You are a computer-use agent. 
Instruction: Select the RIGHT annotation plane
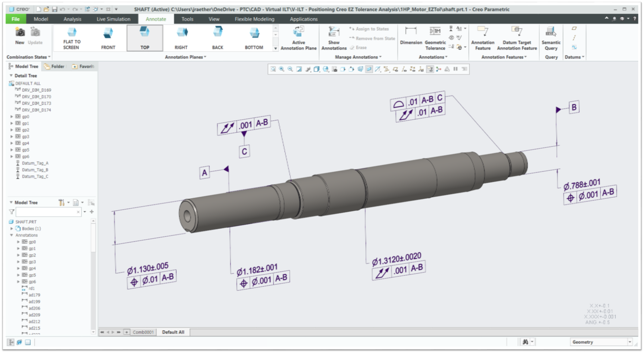click(x=181, y=38)
